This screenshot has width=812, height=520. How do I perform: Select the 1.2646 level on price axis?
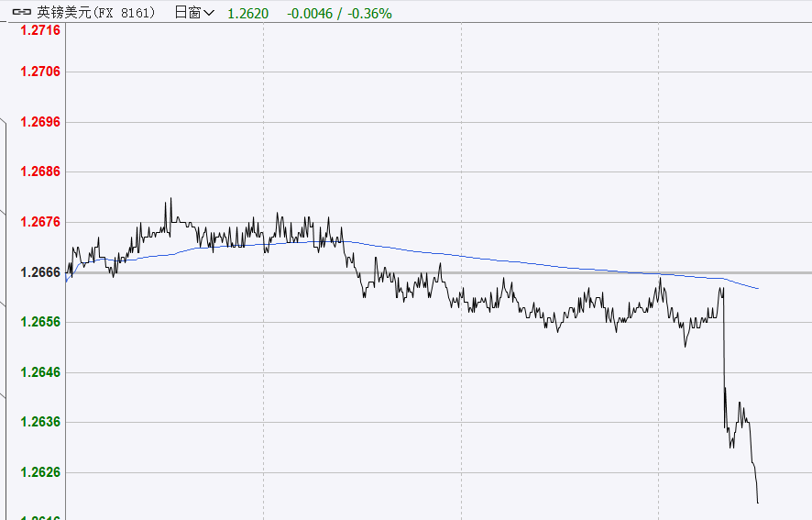[x=40, y=372]
